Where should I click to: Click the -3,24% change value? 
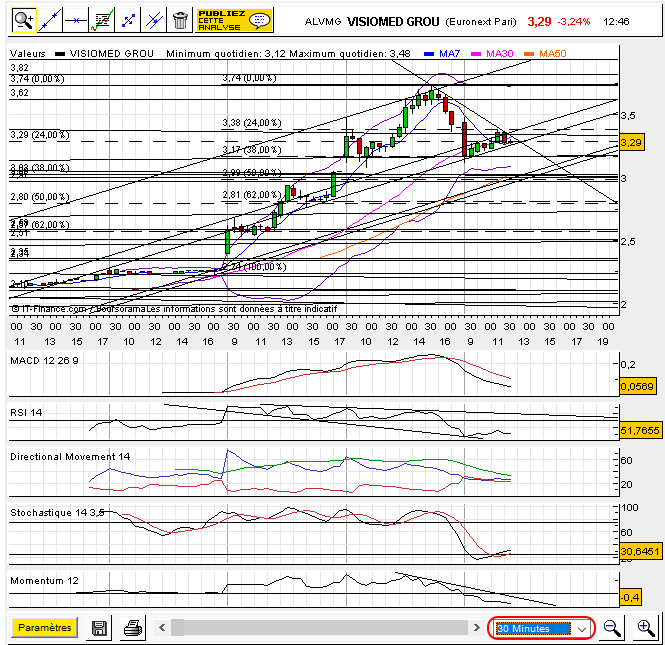pyautogui.click(x=573, y=22)
